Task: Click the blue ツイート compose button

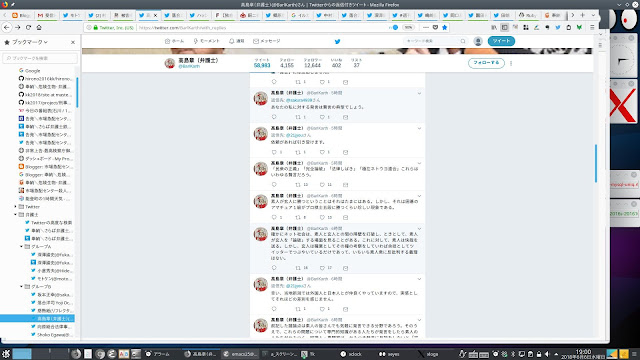Action: (501, 41)
